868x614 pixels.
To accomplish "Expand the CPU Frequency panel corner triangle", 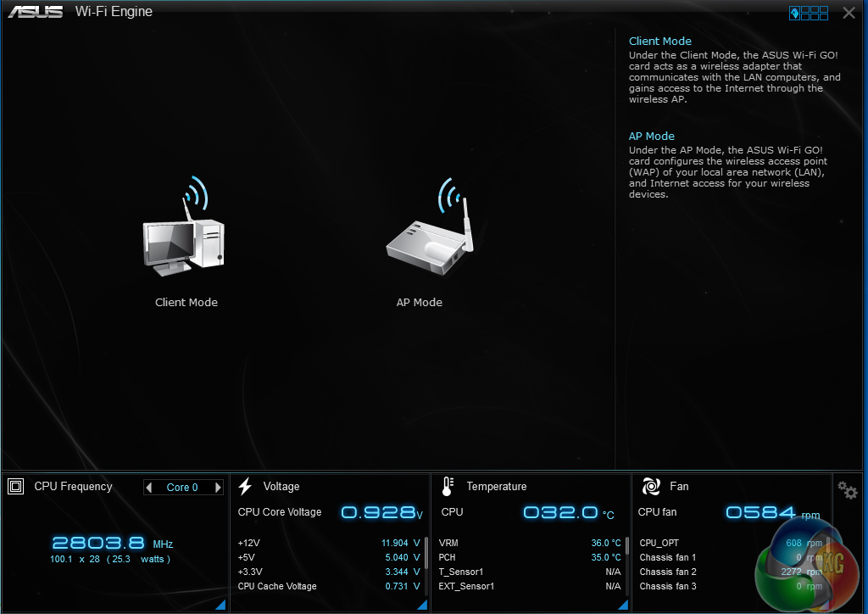I will point(220,605).
